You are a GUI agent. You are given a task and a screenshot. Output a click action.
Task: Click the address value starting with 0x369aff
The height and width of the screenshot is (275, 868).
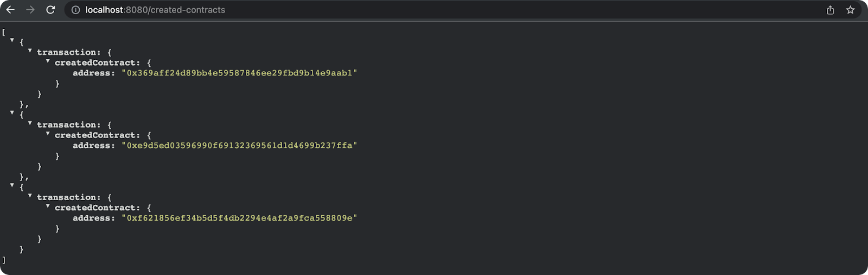239,73
